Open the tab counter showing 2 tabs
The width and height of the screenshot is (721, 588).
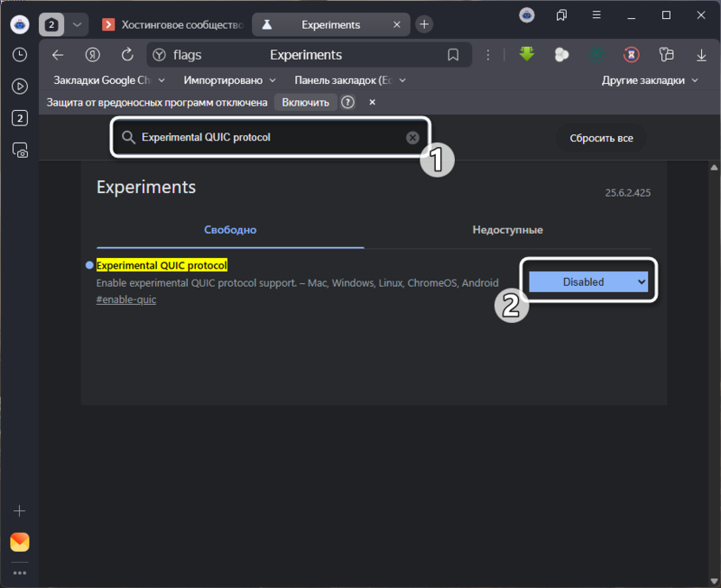[x=51, y=24]
